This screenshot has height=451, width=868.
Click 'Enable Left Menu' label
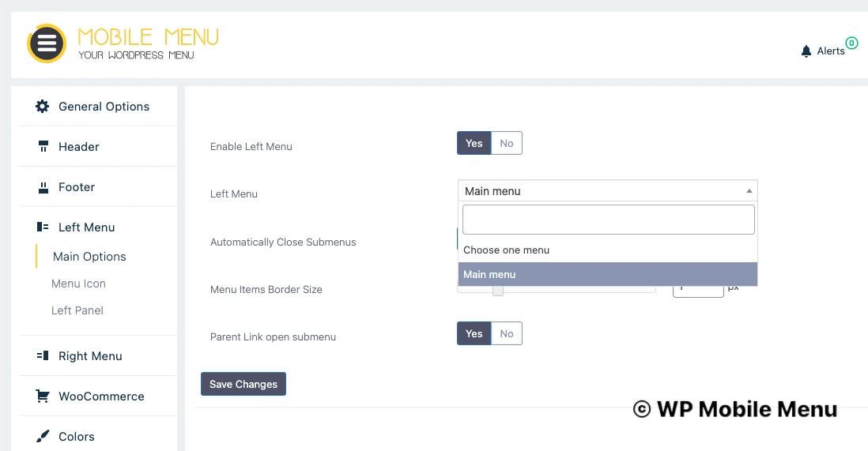click(x=251, y=147)
